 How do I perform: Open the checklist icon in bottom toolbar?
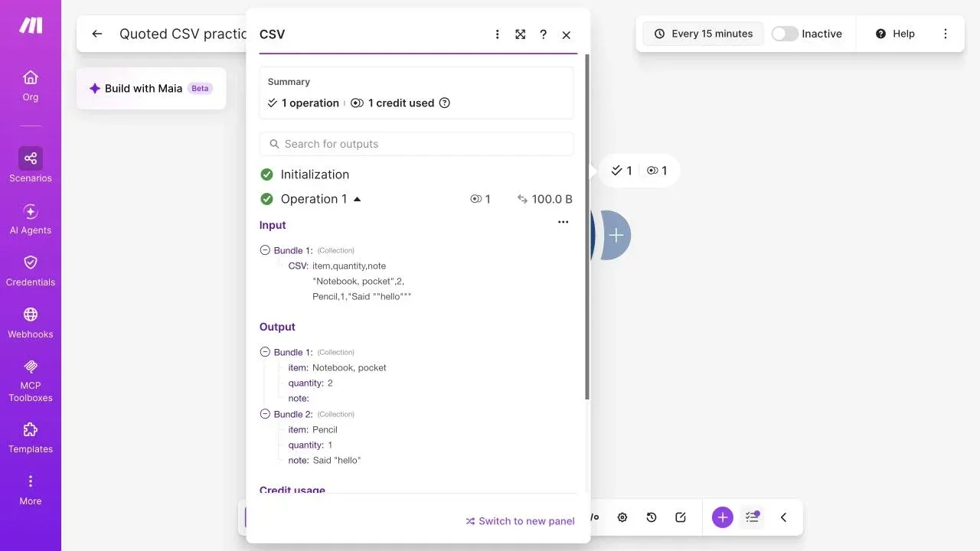click(x=753, y=517)
